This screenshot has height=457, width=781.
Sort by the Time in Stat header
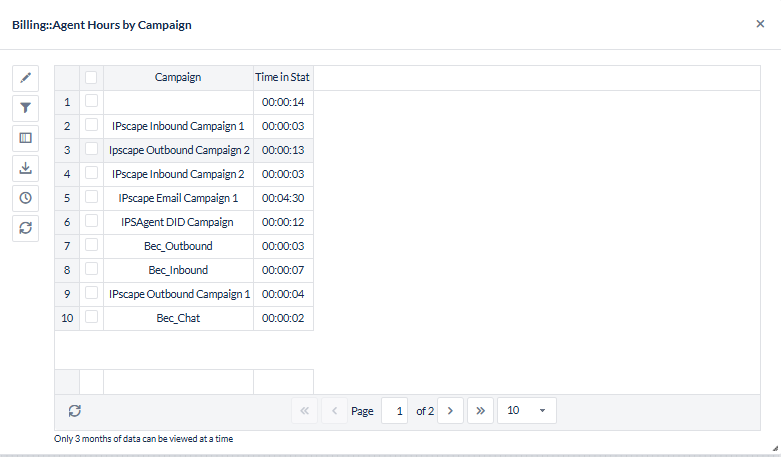click(x=283, y=78)
